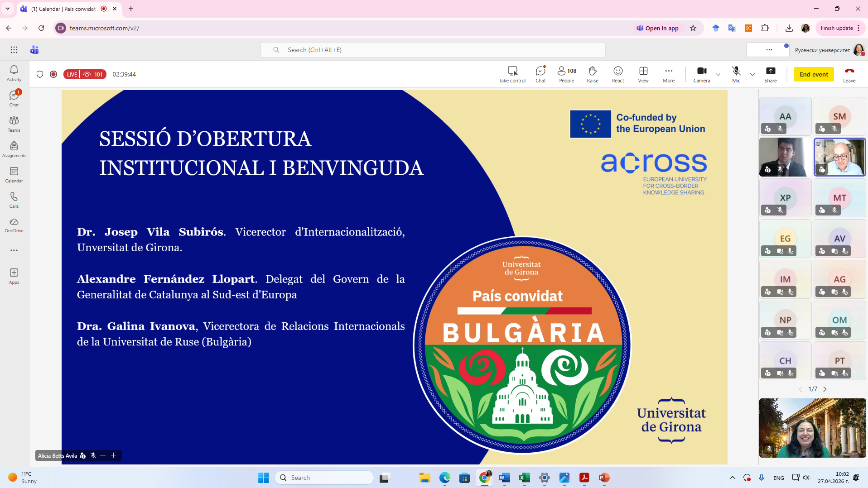Click Take control in meeting toolbar
The height and width of the screenshot is (488, 868).
coord(512,74)
